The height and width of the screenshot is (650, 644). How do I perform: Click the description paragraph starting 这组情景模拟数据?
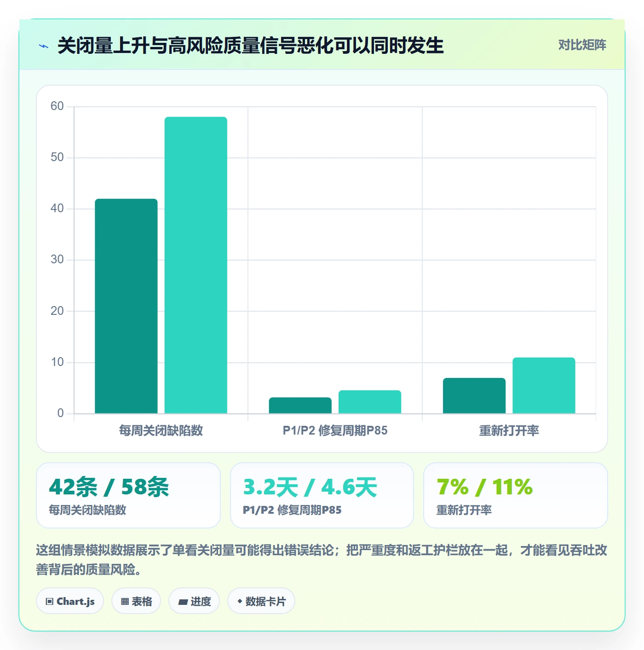(x=322, y=560)
